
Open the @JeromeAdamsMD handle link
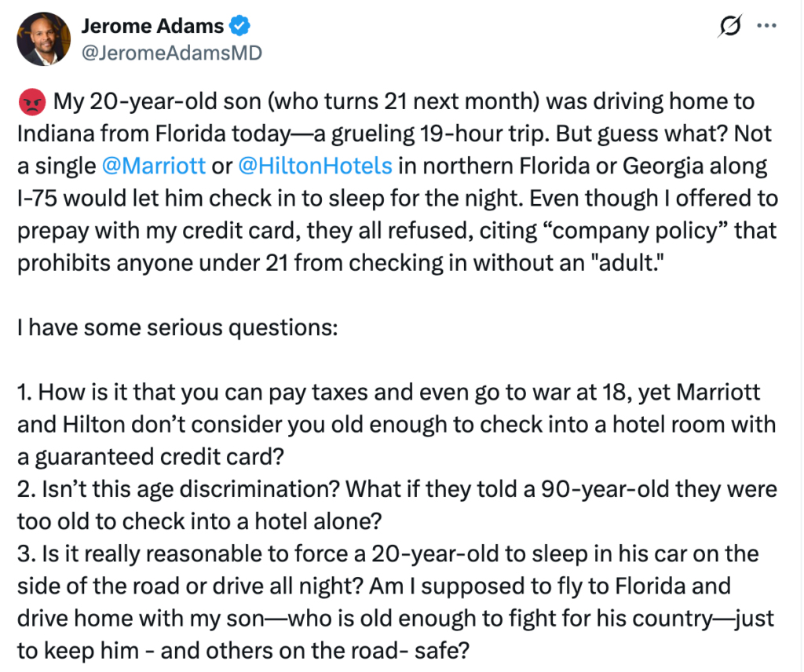(171, 53)
